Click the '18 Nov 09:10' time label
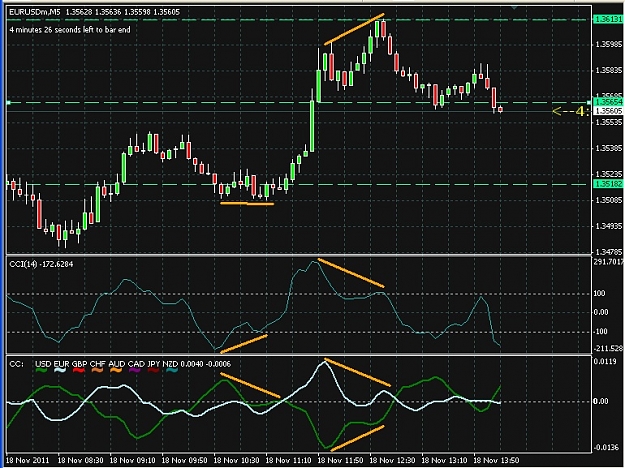This screenshot has height=468, width=625. click(x=132, y=460)
